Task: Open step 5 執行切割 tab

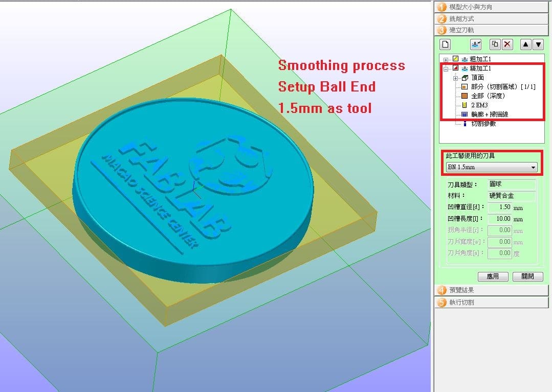Action: pyautogui.click(x=492, y=303)
